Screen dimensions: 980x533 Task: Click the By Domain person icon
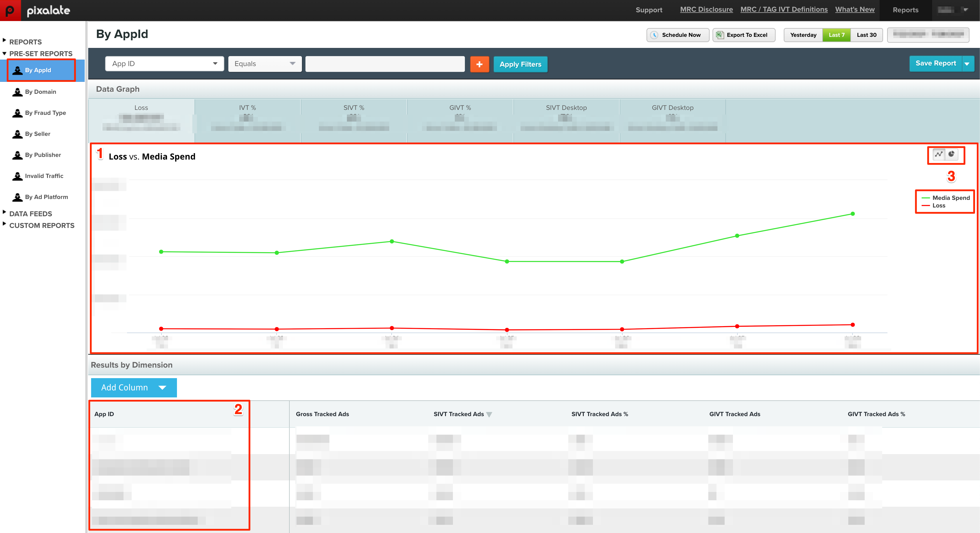(x=18, y=92)
